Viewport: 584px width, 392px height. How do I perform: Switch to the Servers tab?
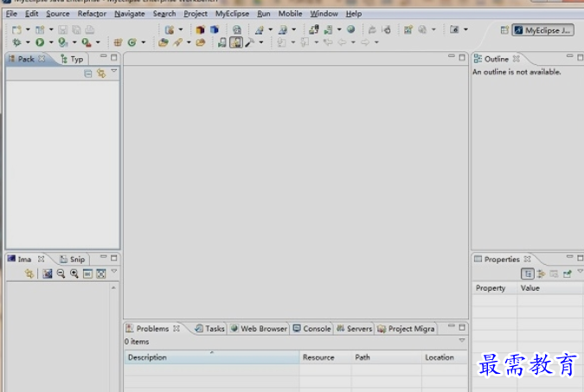tap(354, 329)
